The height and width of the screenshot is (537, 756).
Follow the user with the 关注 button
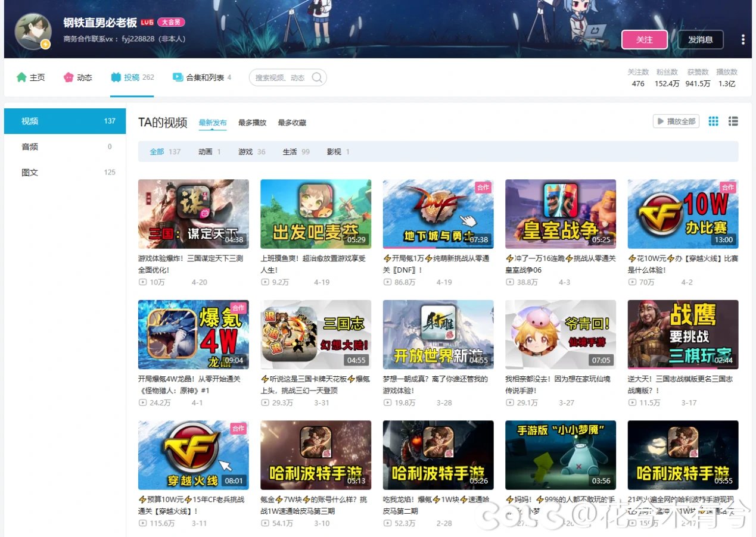point(645,39)
